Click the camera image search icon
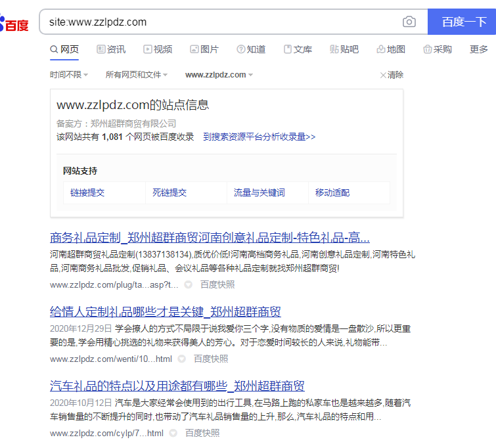This screenshot has width=496, height=448. click(409, 22)
